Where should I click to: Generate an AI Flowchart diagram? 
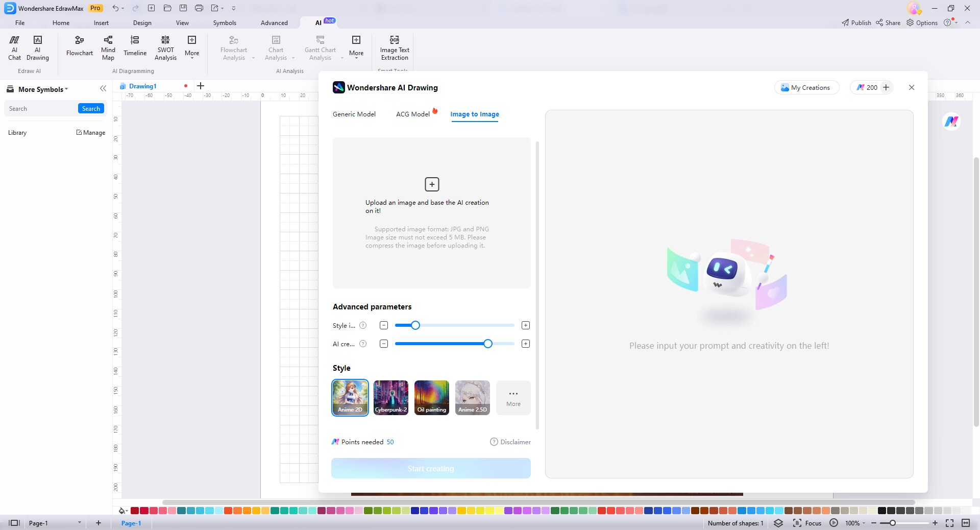[80, 46]
